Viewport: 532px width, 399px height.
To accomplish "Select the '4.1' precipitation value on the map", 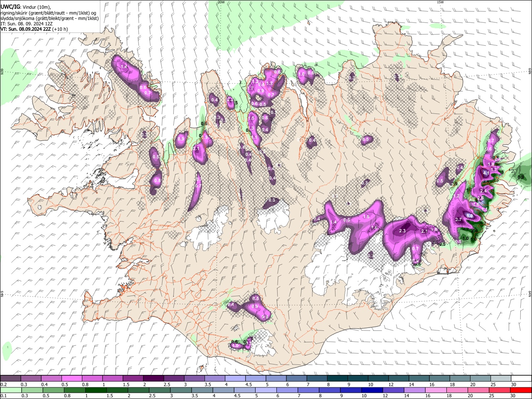I will click(x=486, y=172).
